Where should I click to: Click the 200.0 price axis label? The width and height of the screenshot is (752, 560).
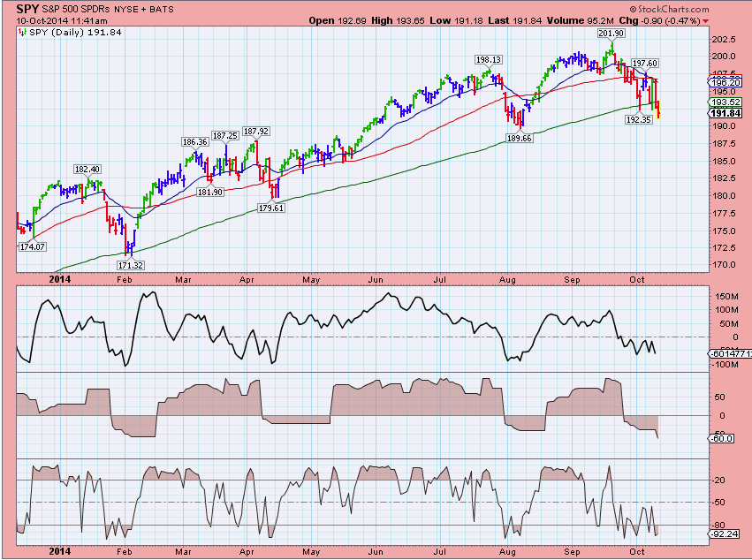point(724,57)
